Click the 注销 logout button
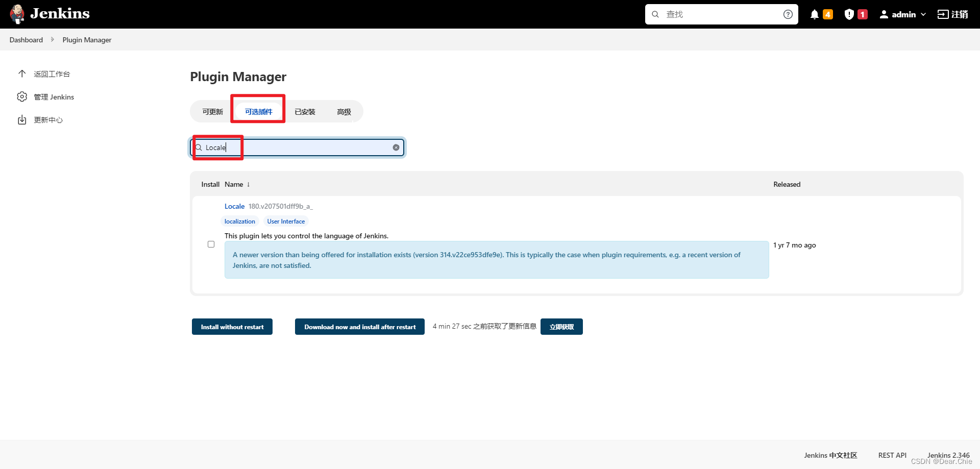 952,14
